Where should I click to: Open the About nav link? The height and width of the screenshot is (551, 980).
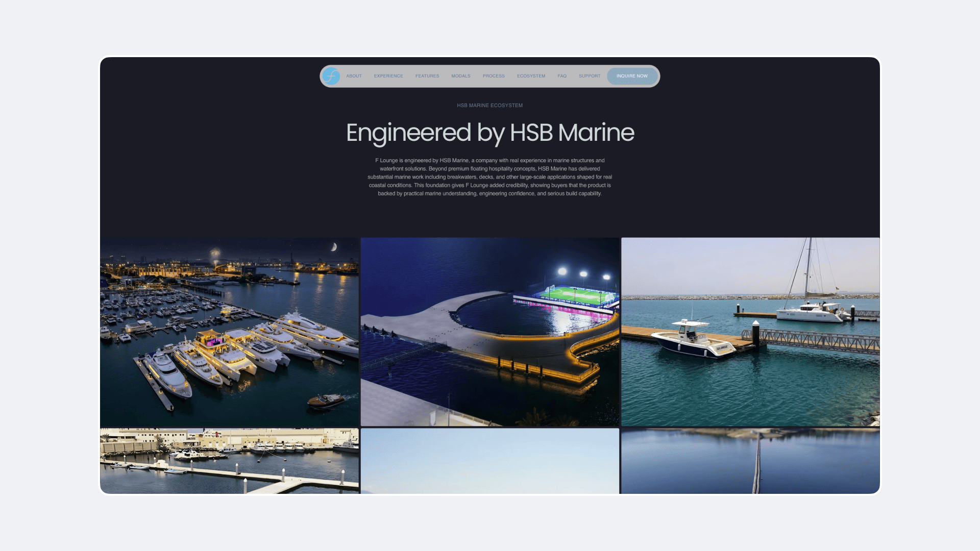354,76
